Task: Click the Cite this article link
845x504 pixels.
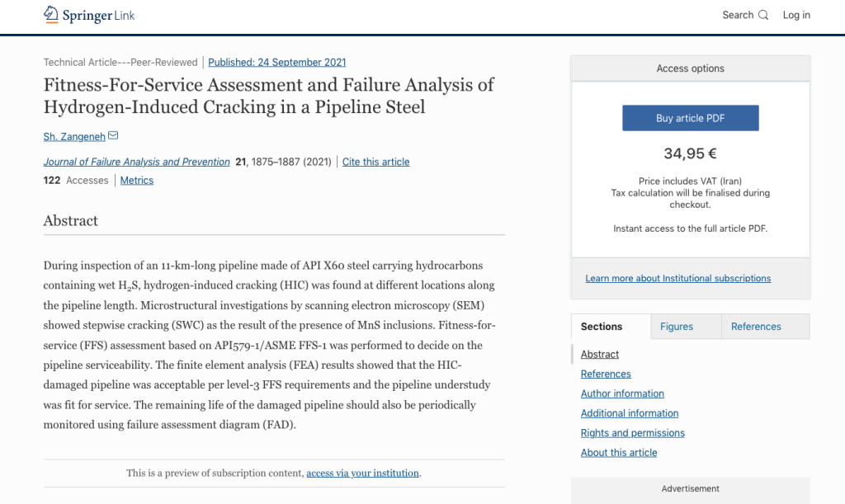Action: [375, 162]
